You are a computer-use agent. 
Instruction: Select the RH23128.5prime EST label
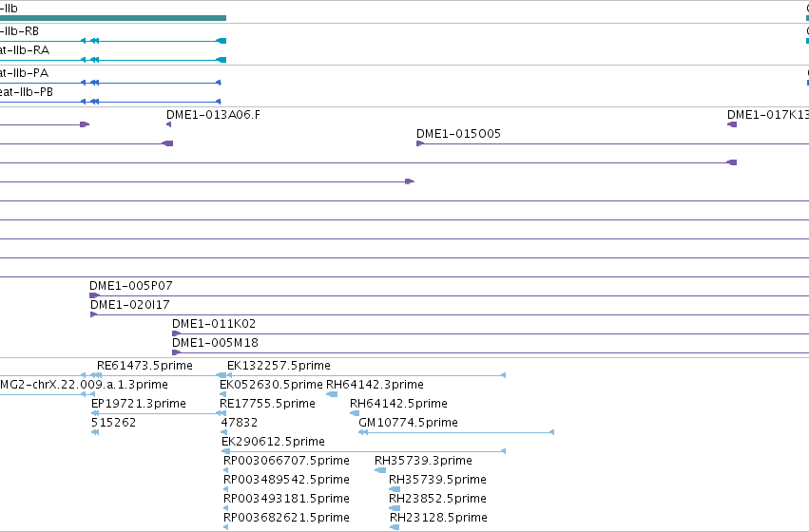[438, 519]
